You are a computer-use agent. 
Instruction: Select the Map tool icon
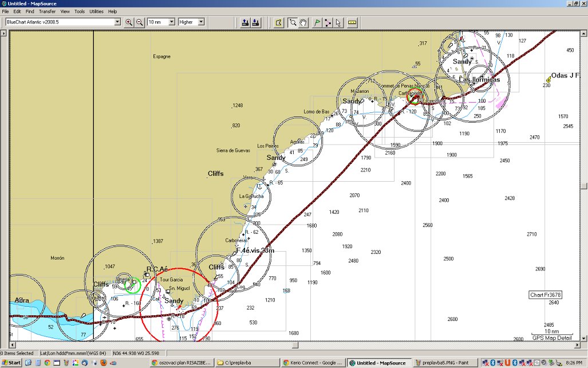coord(278,22)
